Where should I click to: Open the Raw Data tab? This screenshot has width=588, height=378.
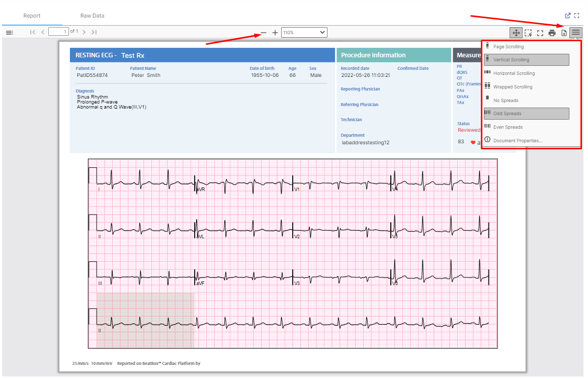pyautogui.click(x=92, y=16)
